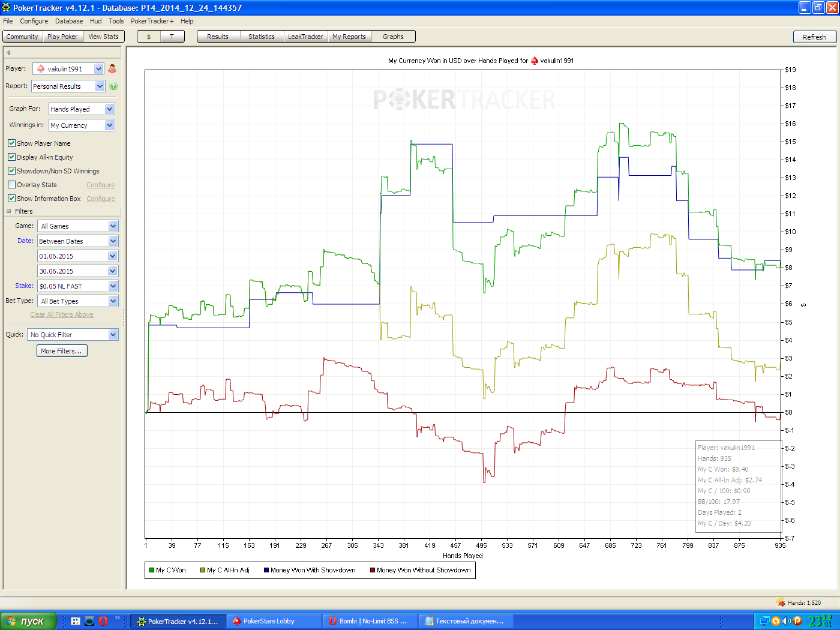Click the volume icon in the system tray
The image size is (840, 630).
tap(786, 621)
